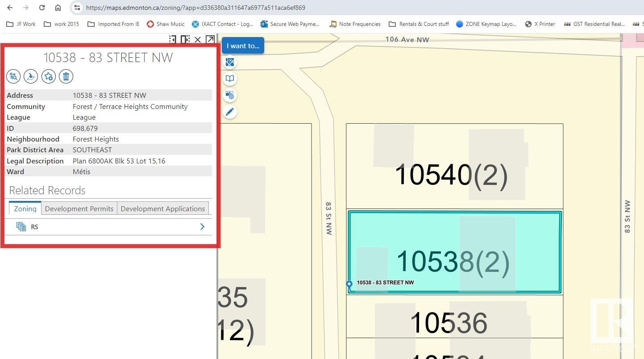Switch to the Development Applications tab

click(163, 209)
